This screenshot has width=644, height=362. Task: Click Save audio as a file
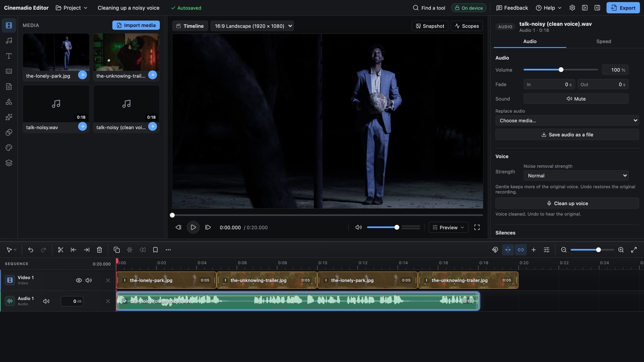coord(567,135)
